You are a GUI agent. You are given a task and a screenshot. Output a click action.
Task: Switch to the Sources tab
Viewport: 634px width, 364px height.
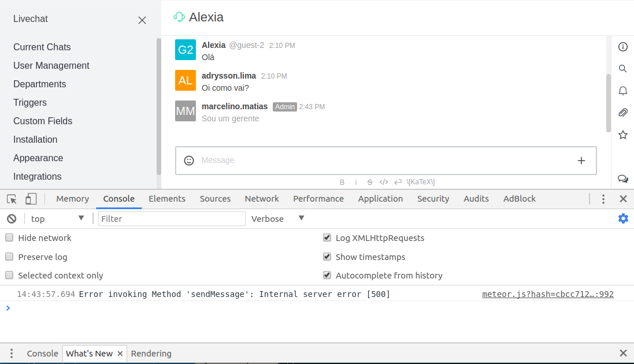point(215,199)
